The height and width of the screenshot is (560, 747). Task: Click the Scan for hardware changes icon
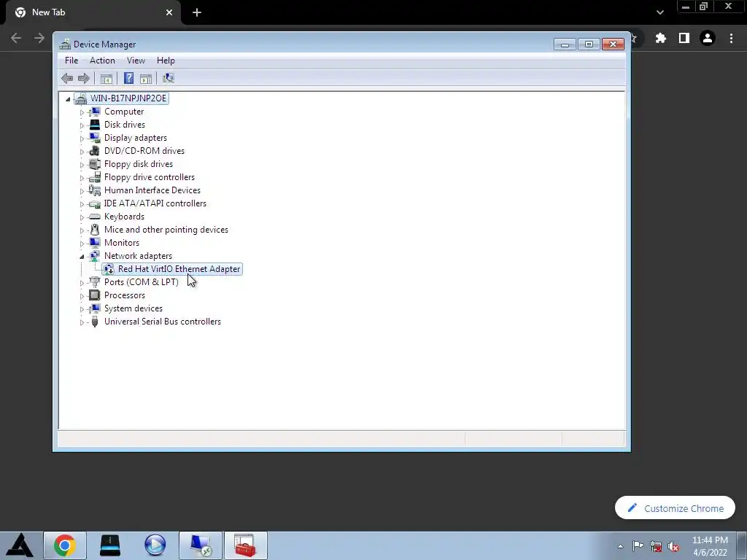click(x=169, y=78)
